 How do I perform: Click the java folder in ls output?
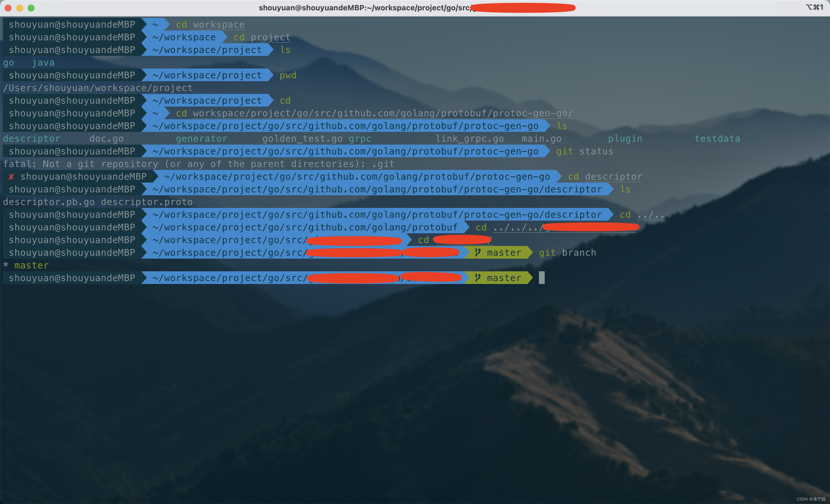(x=43, y=62)
